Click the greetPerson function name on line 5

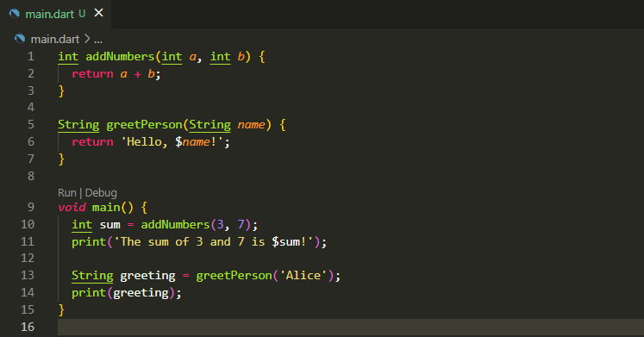[144, 124]
